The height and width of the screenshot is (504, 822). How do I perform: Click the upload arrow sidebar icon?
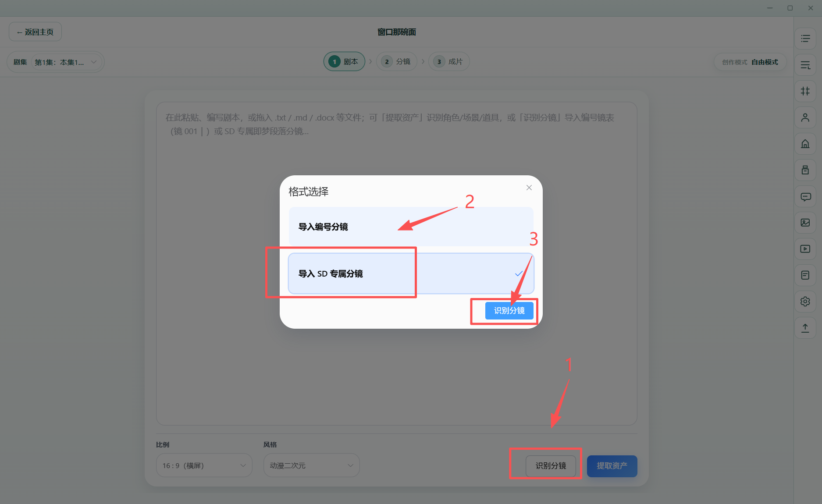pos(805,328)
